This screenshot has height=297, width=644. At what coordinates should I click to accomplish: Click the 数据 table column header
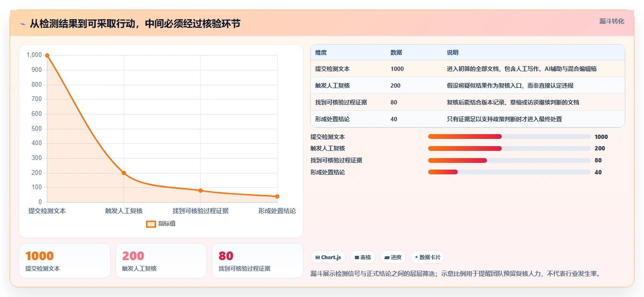tap(396, 52)
